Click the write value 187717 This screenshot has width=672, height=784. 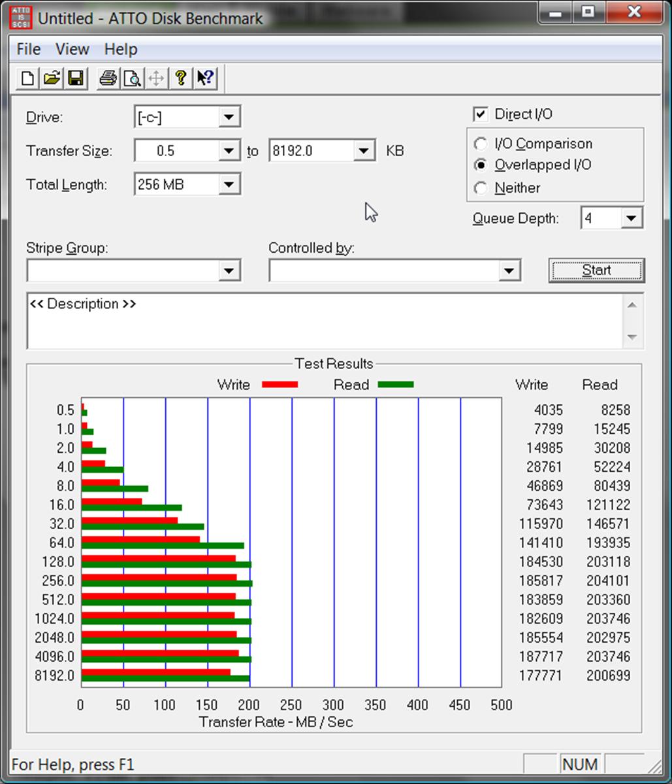541,657
